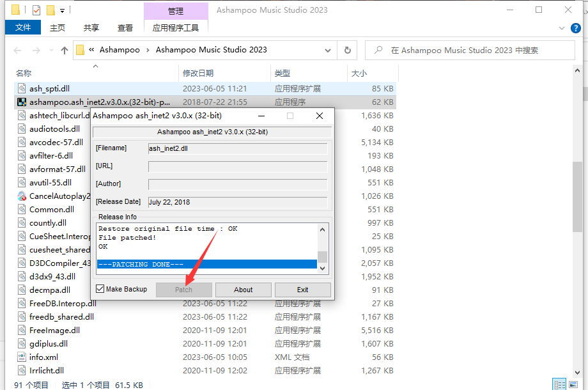
Task: Expand the ribbon with the chevron arrow
Action: pyautogui.click(x=561, y=28)
